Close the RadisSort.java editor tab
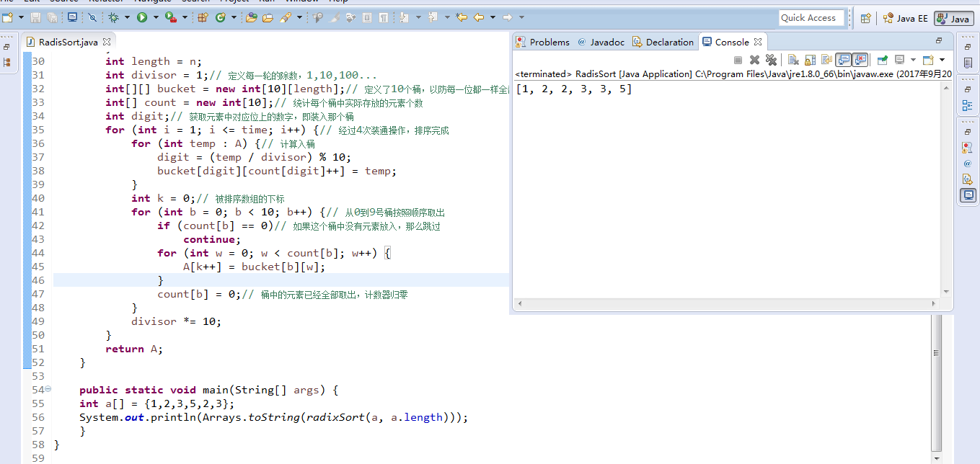 click(107, 42)
